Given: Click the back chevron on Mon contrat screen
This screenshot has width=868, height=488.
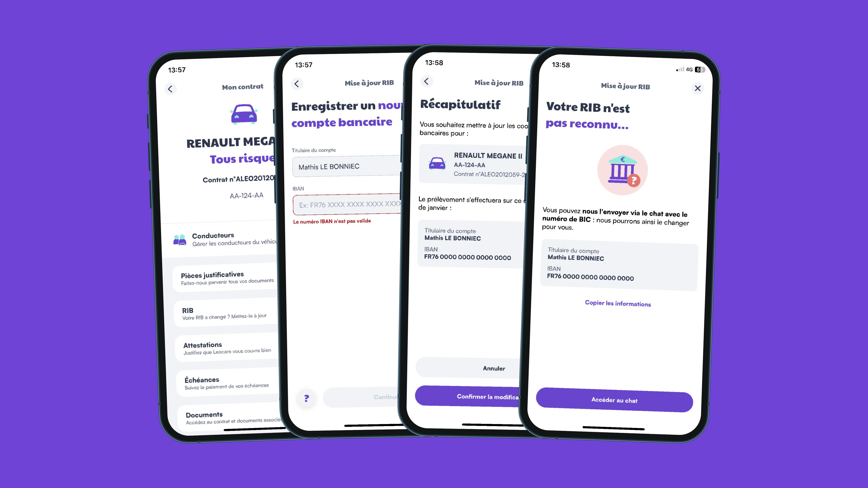Looking at the screenshot, I should [170, 88].
